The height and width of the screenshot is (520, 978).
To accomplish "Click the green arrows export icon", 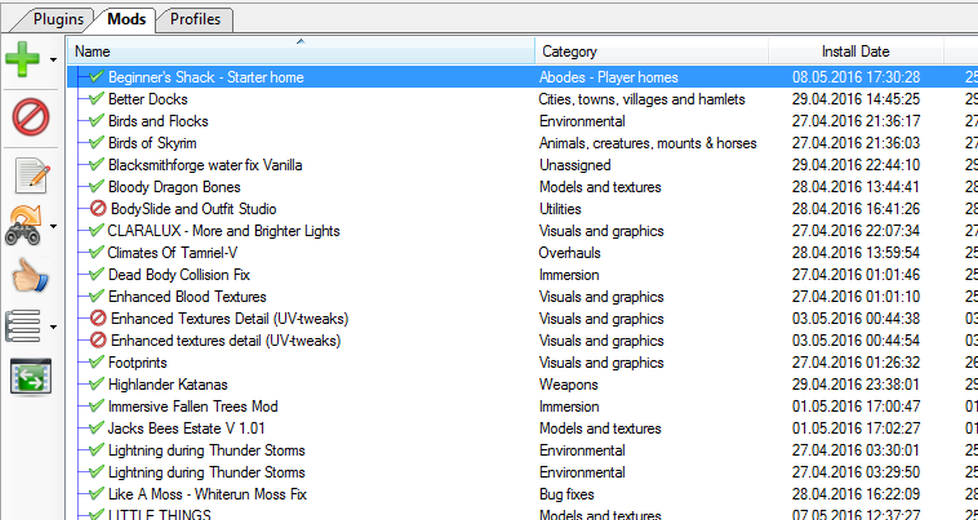I will point(31,377).
